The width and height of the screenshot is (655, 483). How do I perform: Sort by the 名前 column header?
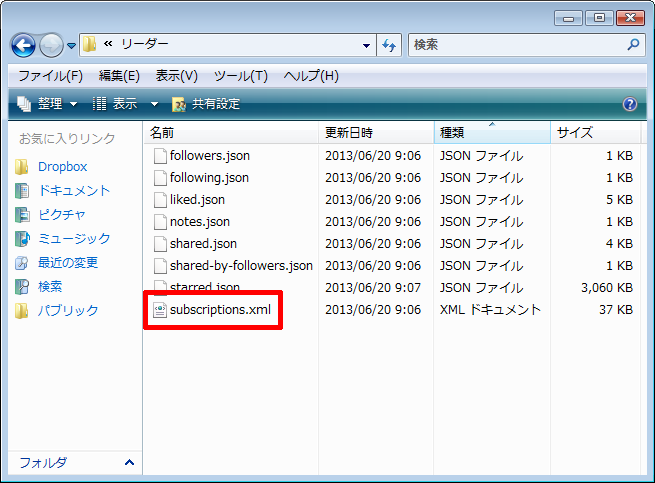pos(231,132)
